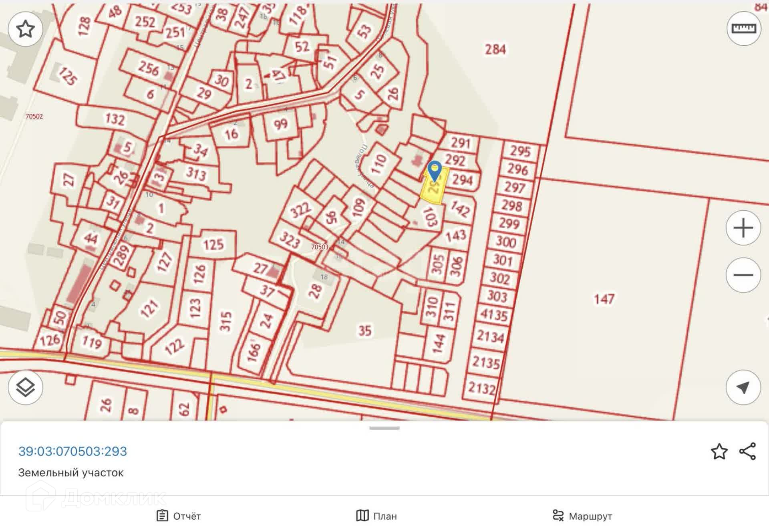
Task: Select parcel 147 on the map
Action: click(x=604, y=299)
